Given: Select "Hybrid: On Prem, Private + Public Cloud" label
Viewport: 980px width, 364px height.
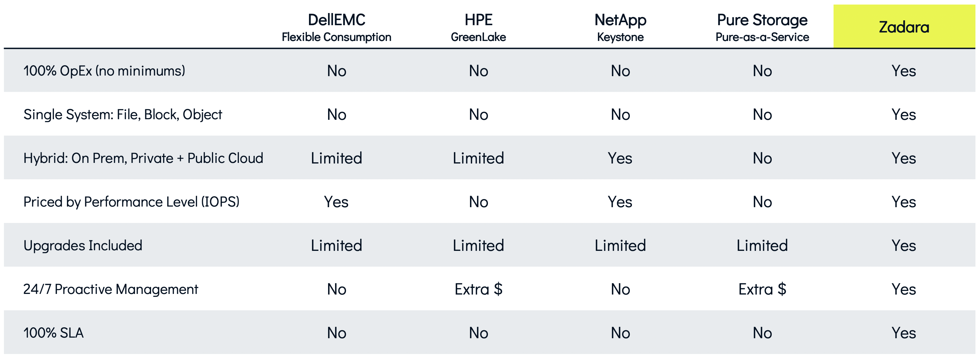Looking at the screenshot, I should (143, 158).
